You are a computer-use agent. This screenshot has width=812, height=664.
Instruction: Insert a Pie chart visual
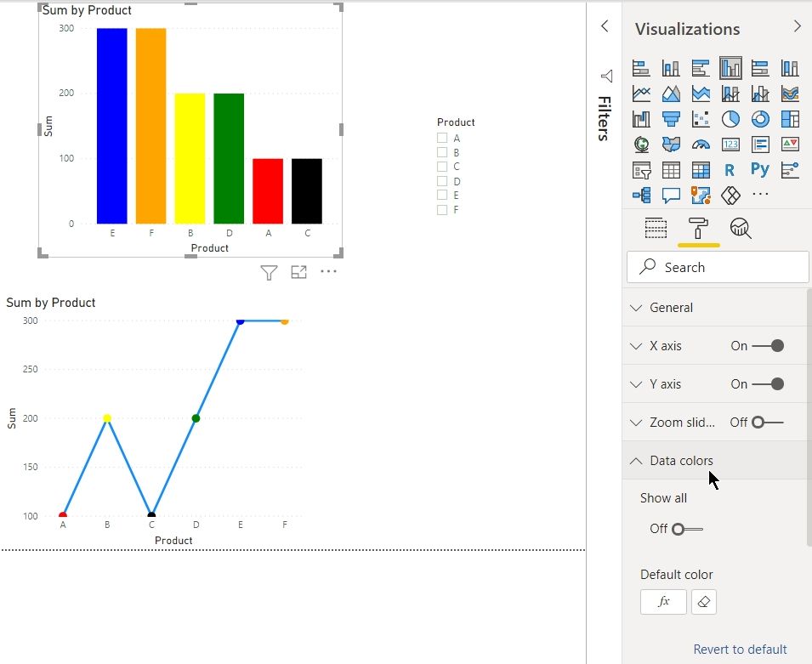[x=730, y=119]
